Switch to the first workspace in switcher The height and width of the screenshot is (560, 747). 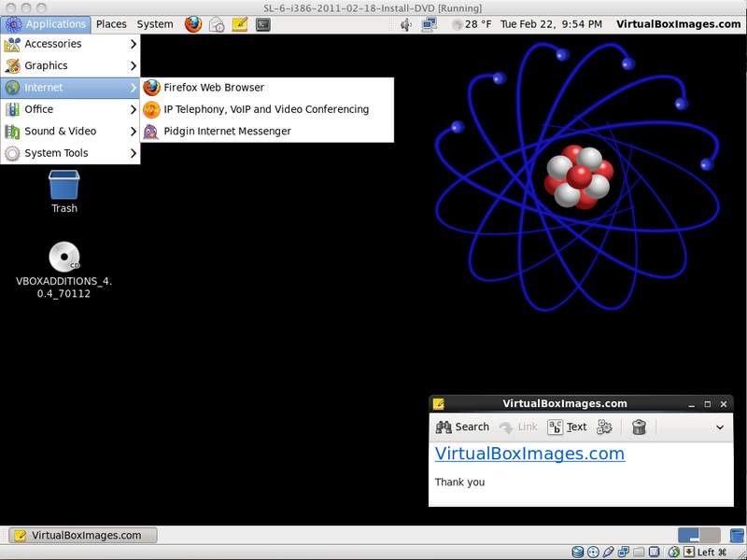pos(688,535)
